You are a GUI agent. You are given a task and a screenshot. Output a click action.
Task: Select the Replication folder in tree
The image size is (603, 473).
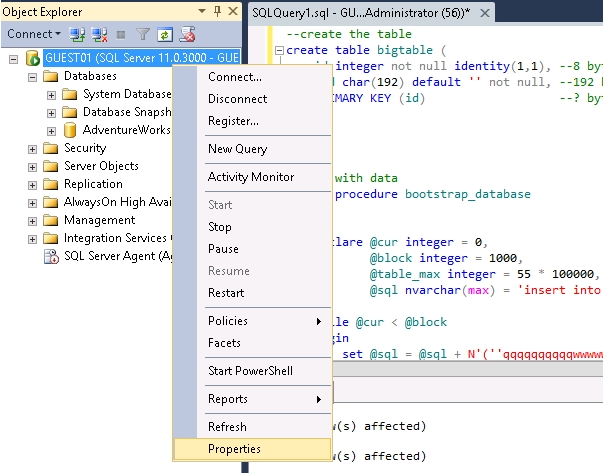point(93,184)
